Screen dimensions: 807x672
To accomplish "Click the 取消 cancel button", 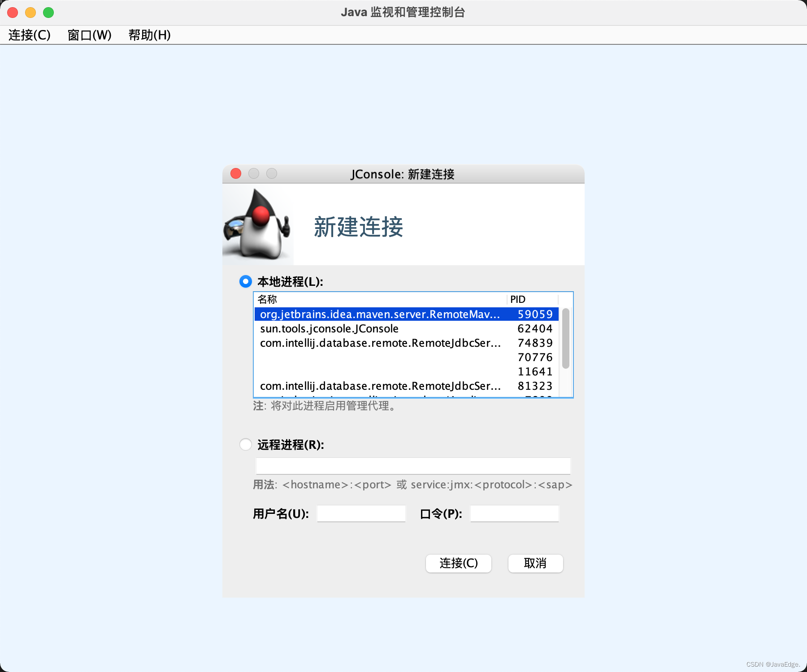I will 536,563.
